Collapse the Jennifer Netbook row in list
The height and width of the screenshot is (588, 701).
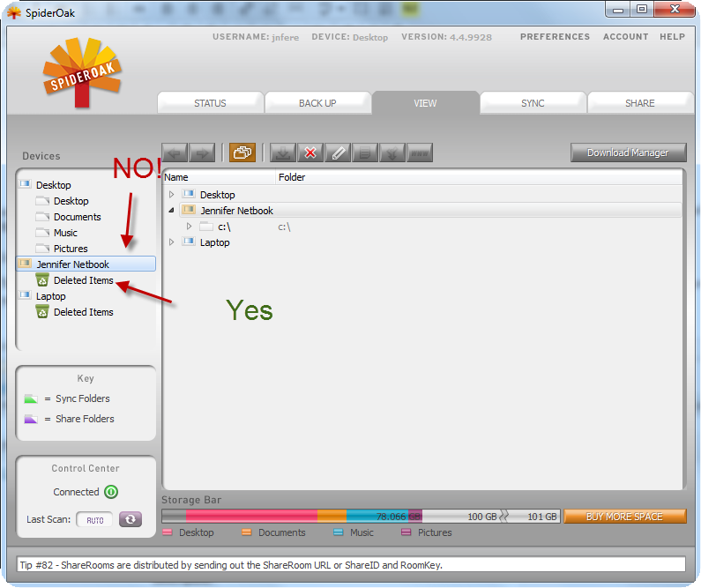point(172,211)
